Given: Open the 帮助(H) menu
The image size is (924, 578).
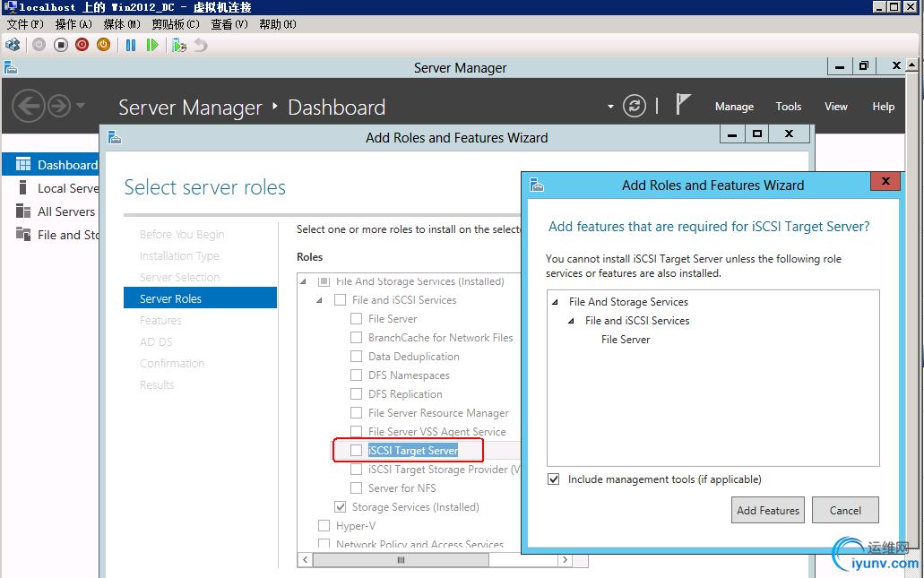Looking at the screenshot, I should pyautogui.click(x=278, y=24).
